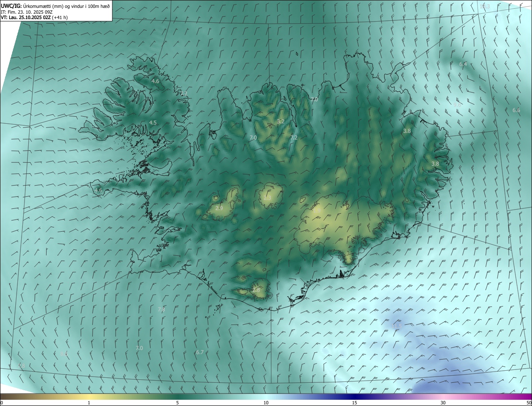Click the 4.6 label in the northern Westfjords
532x406 pixels.
click(155, 81)
